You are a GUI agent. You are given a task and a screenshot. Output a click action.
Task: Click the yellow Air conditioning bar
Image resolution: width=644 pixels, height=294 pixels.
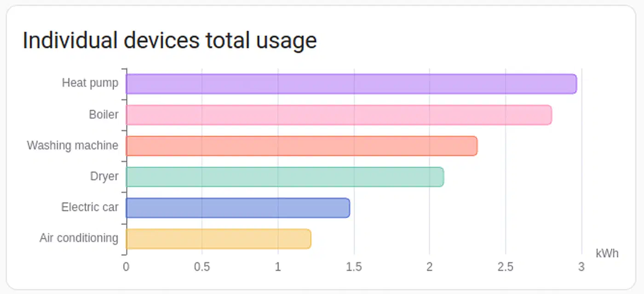218,239
